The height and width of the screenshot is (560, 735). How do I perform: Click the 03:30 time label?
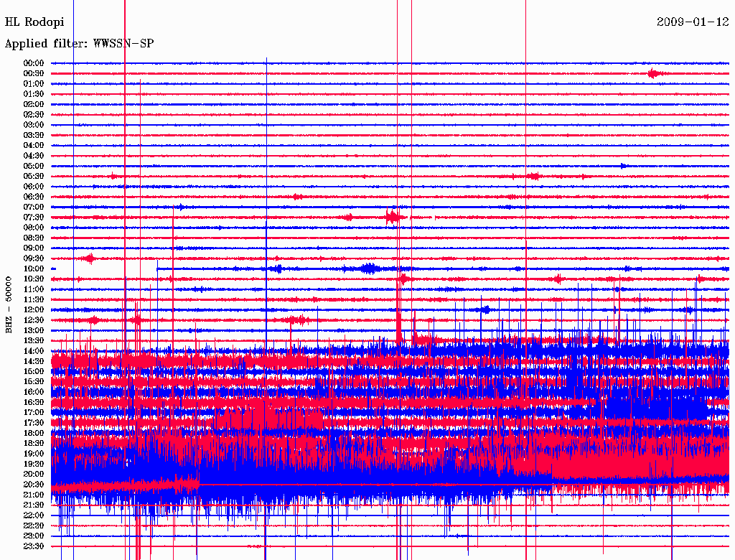34,135
